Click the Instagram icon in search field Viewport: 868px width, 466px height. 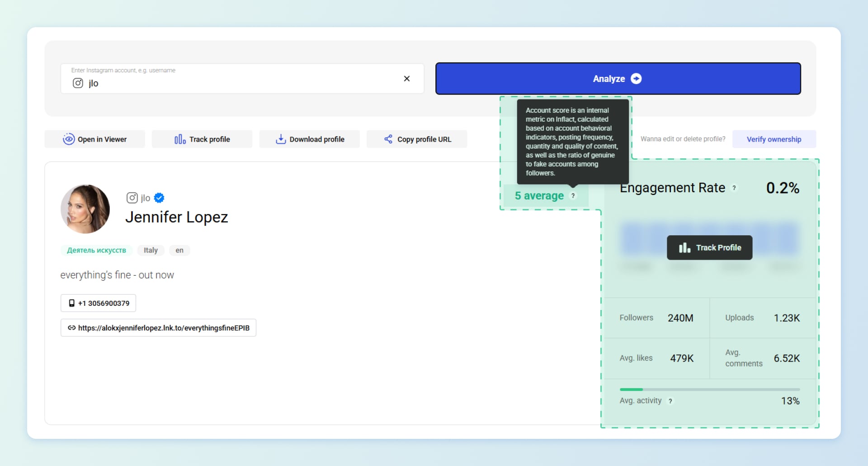point(78,83)
